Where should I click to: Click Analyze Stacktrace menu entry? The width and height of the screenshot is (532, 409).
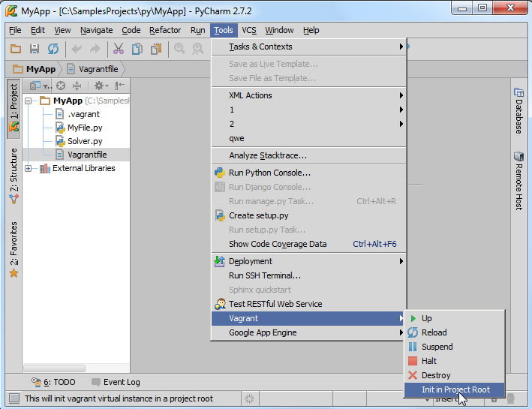[x=308, y=155]
